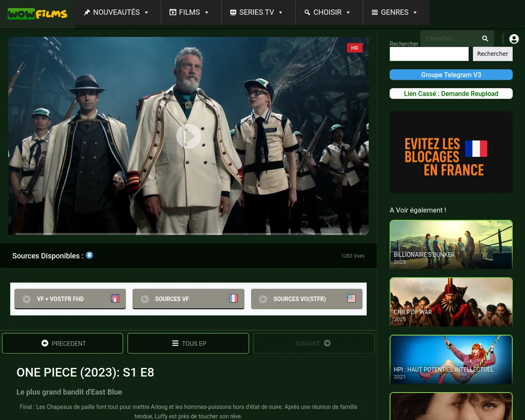Click the hamburger icon in Tous EP

click(x=175, y=343)
